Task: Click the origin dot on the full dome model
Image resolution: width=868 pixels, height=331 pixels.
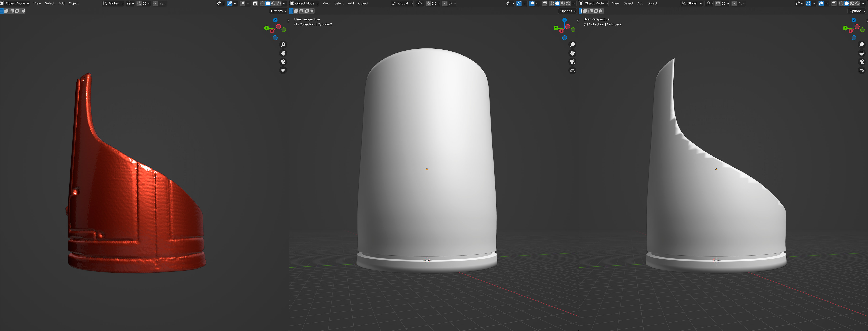Action: 427,169
